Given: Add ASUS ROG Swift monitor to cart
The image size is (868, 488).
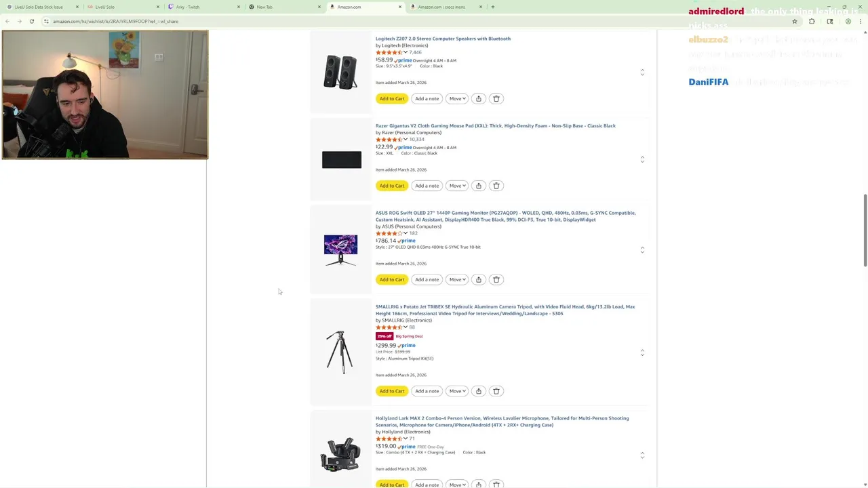Looking at the screenshot, I should [x=392, y=280].
